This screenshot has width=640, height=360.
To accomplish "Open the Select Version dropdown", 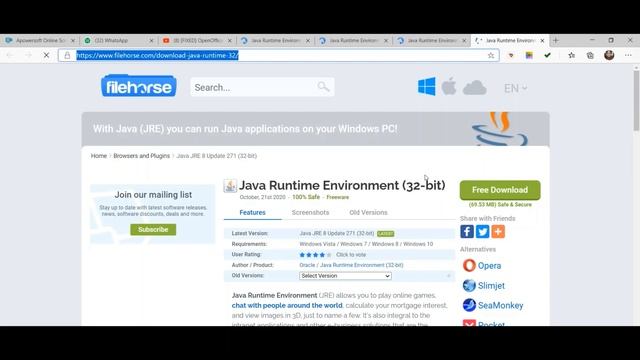I will 345,276.
